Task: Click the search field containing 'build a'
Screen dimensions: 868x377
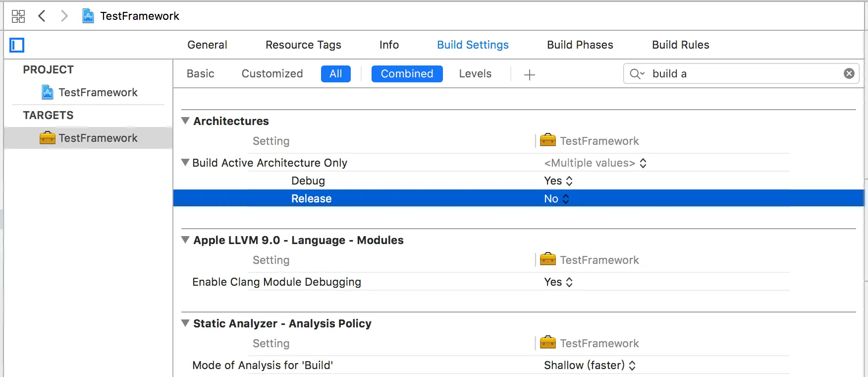Action: tap(743, 74)
